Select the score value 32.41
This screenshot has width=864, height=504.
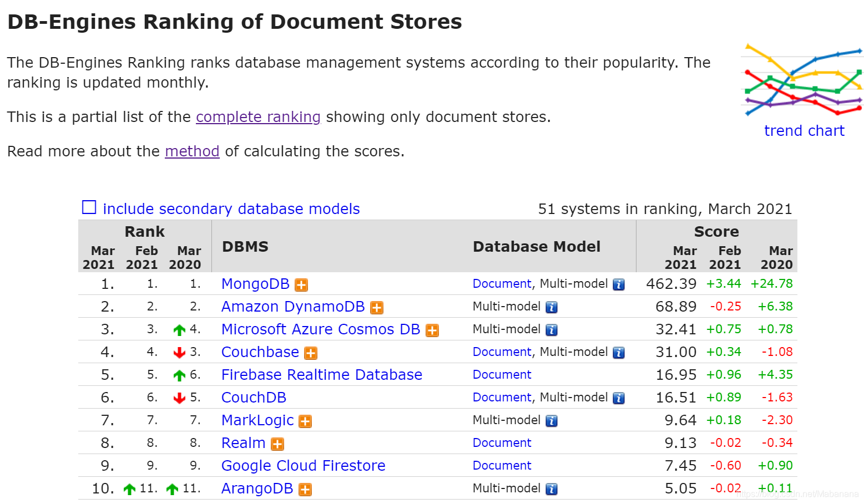(676, 329)
